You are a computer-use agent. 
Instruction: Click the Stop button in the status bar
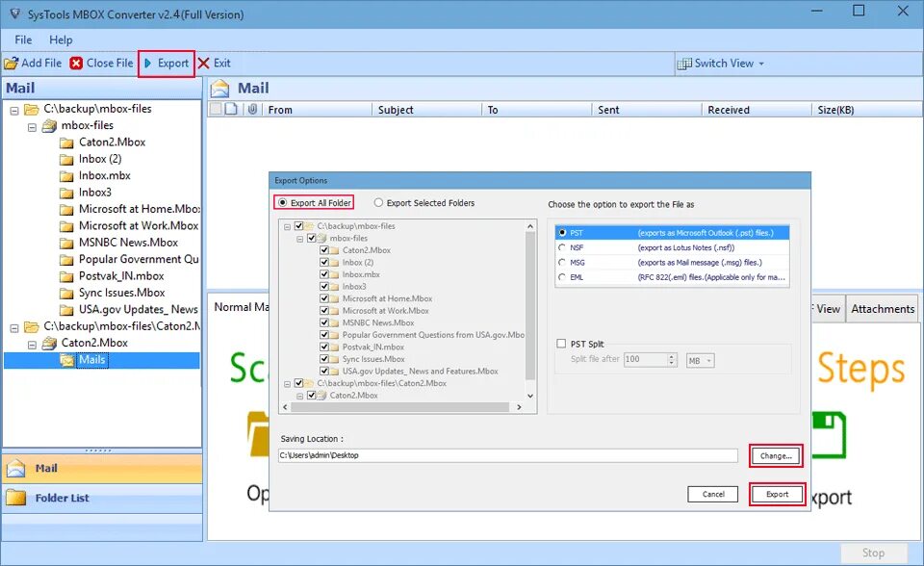click(873, 553)
